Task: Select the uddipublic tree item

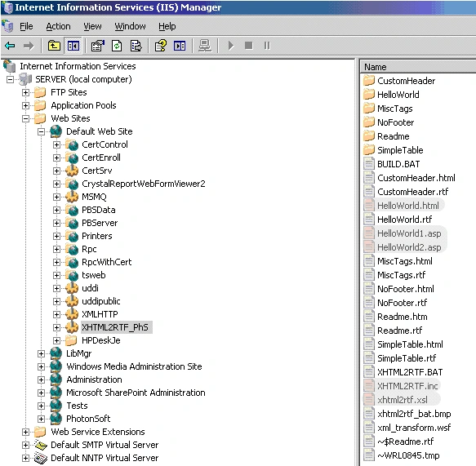Action: click(x=100, y=301)
